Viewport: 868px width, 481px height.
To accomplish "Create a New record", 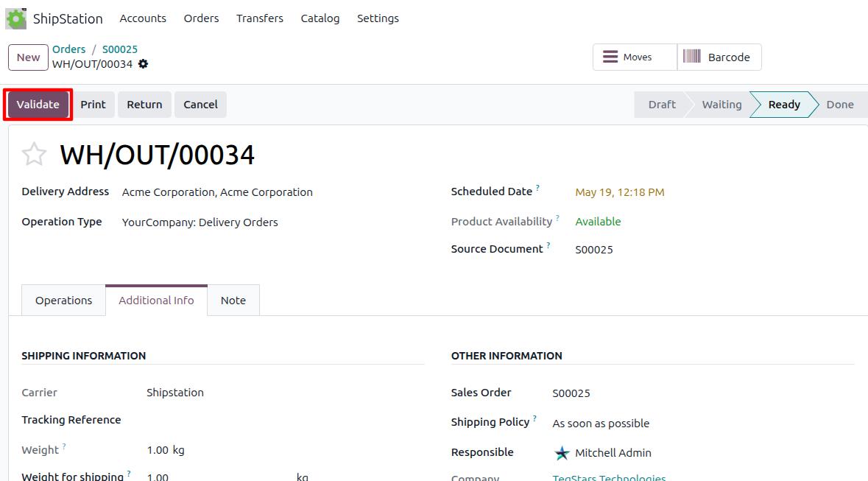I will [28, 57].
